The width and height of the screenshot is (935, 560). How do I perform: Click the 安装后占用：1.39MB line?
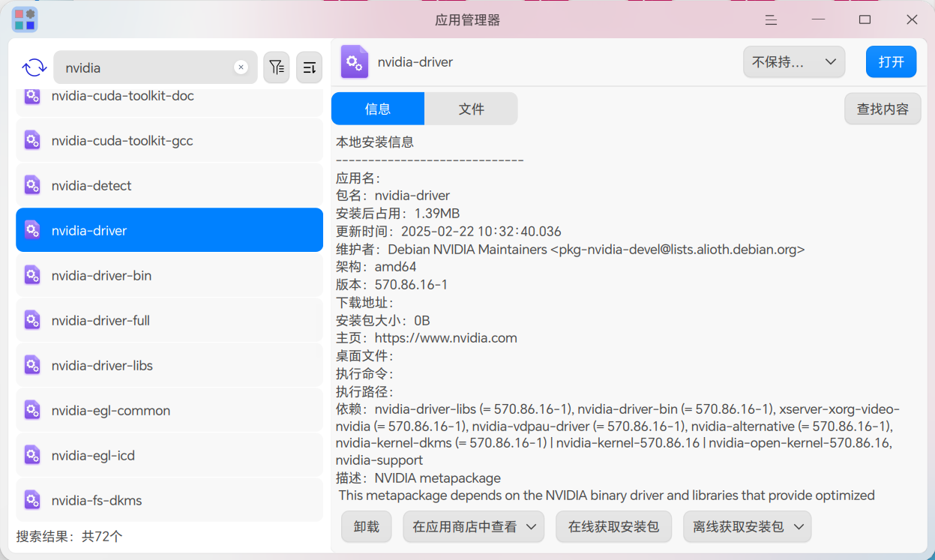pyautogui.click(x=397, y=214)
